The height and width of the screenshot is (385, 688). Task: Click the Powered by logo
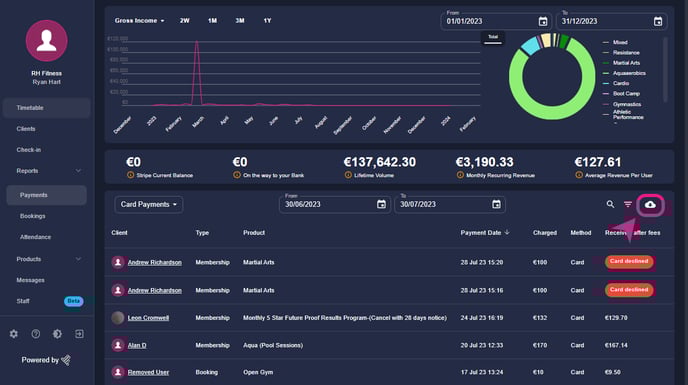tap(67, 360)
